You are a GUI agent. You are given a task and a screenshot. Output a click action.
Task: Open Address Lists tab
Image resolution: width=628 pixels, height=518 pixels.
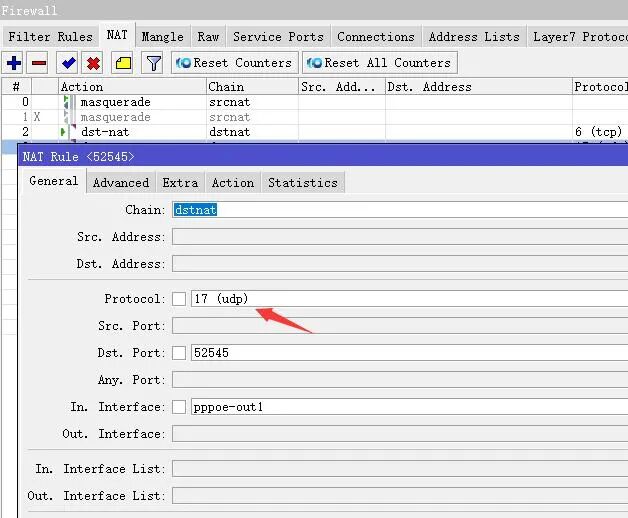pyautogui.click(x=474, y=37)
